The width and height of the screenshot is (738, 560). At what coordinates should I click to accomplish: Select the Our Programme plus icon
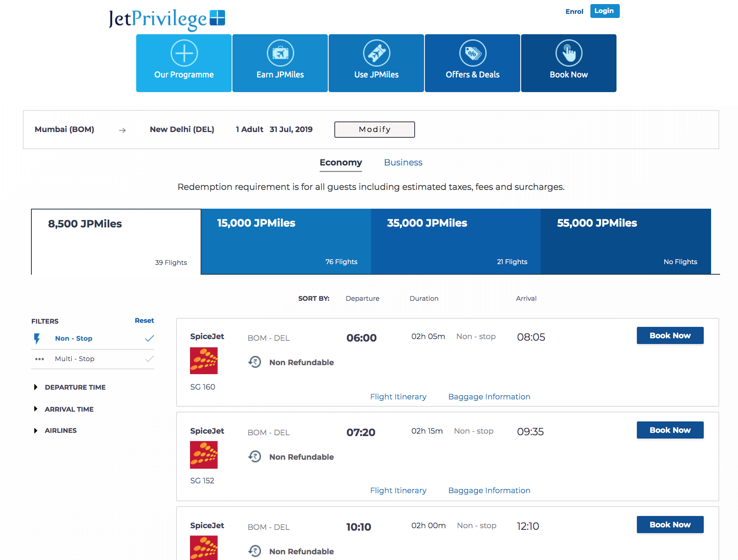pos(184,53)
